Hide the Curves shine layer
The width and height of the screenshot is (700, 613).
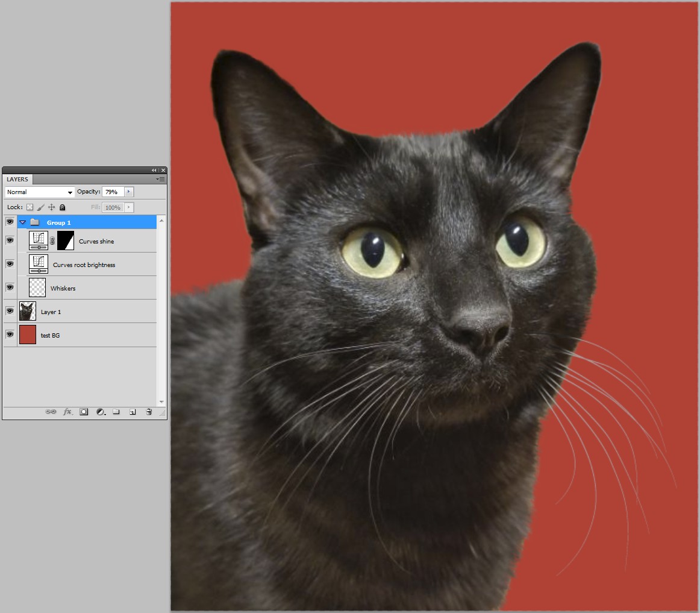(x=10, y=240)
